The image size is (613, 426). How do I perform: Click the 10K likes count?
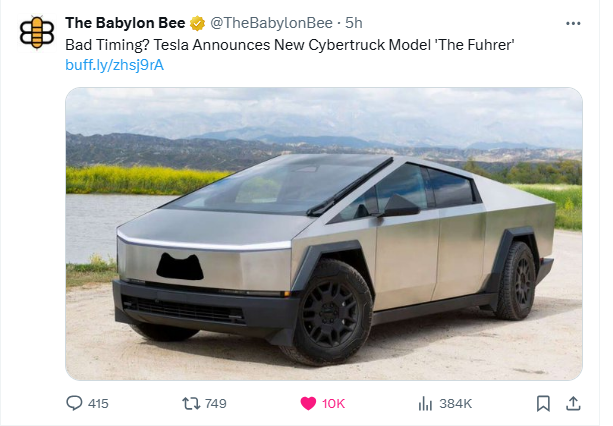(333, 403)
